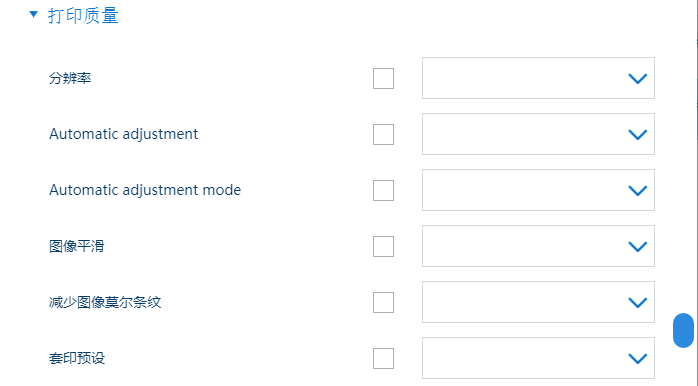Open the 减少图像莫尔条纹 dropdown chevron
Screen dimensions: 698x386
[x=637, y=303]
